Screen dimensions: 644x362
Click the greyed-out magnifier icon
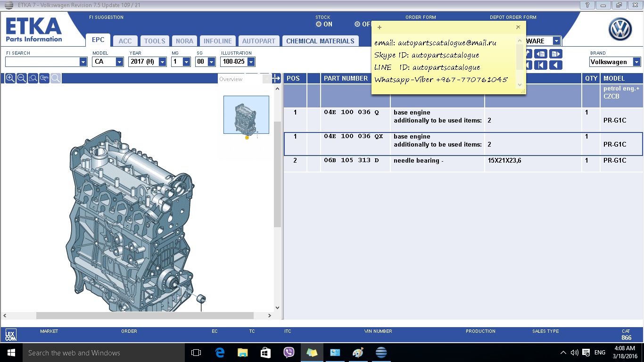tap(56, 78)
